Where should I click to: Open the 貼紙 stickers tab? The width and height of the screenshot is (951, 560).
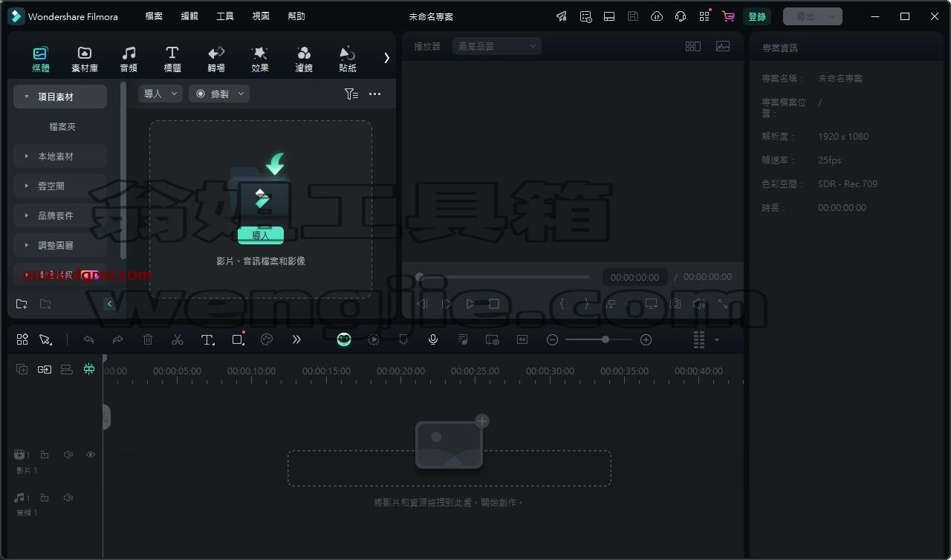pos(347,59)
